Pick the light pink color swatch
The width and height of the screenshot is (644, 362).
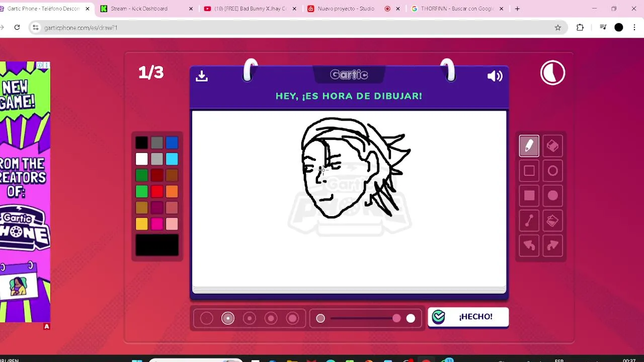point(172,224)
